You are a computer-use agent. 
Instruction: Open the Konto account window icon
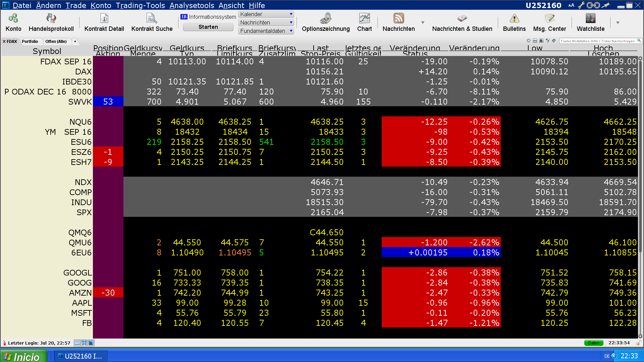[x=13, y=18]
